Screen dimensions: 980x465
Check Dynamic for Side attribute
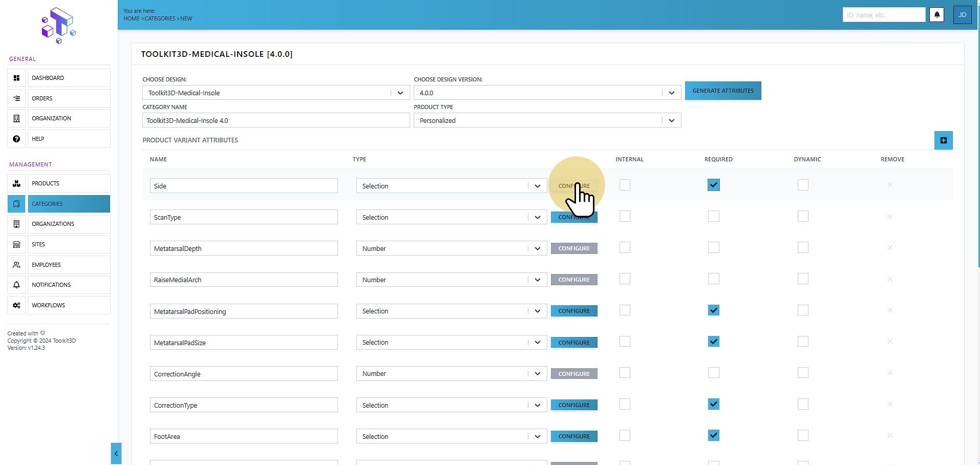(x=803, y=185)
